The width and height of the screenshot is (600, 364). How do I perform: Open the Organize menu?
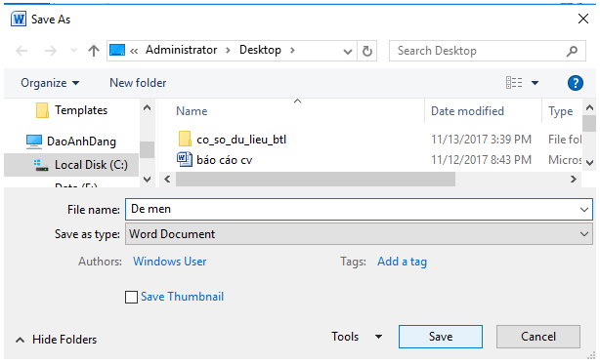click(50, 83)
